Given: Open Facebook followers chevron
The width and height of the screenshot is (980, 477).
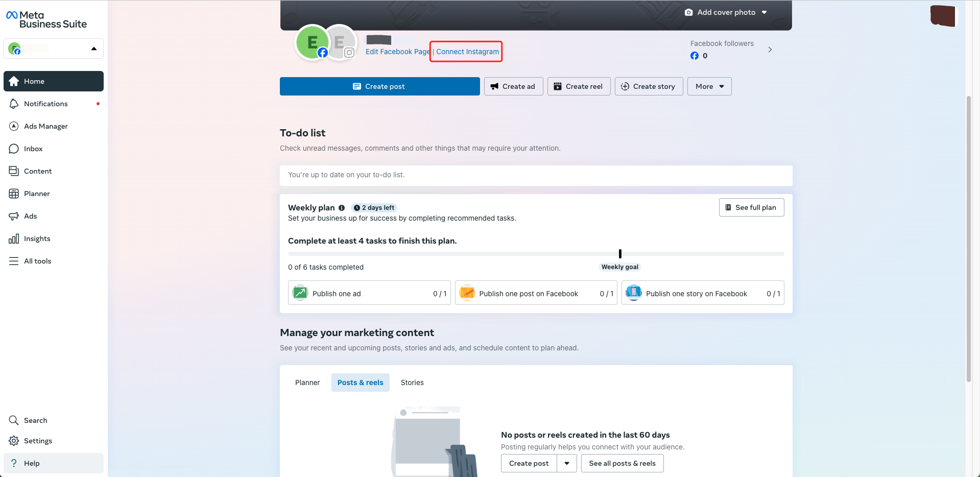Looking at the screenshot, I should click(770, 50).
